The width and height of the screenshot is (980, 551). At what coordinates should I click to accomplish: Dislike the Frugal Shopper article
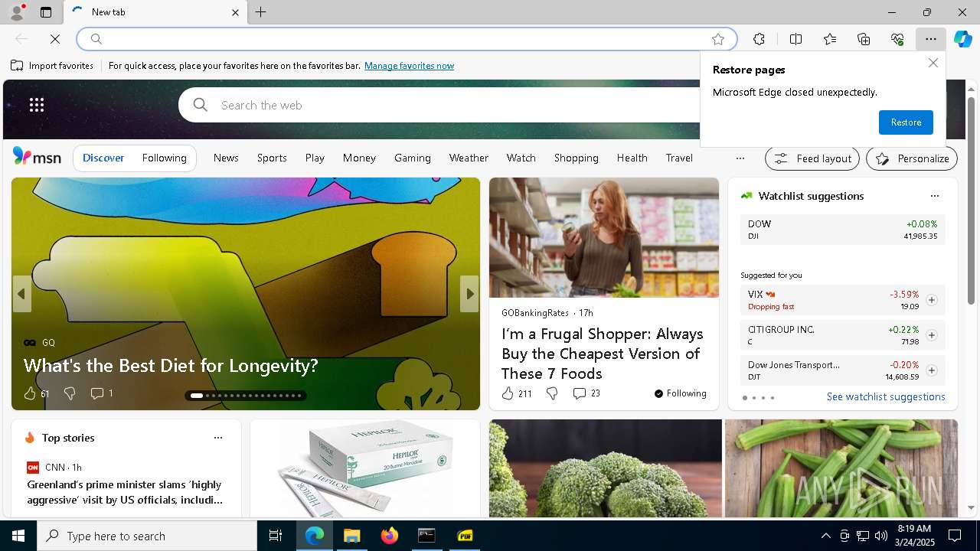(x=552, y=393)
